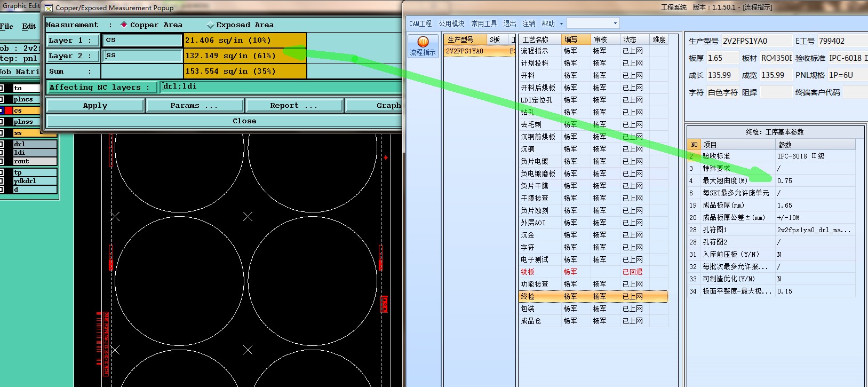
Task: Select the LDI定位孔 process row
Action: pyautogui.click(x=593, y=100)
